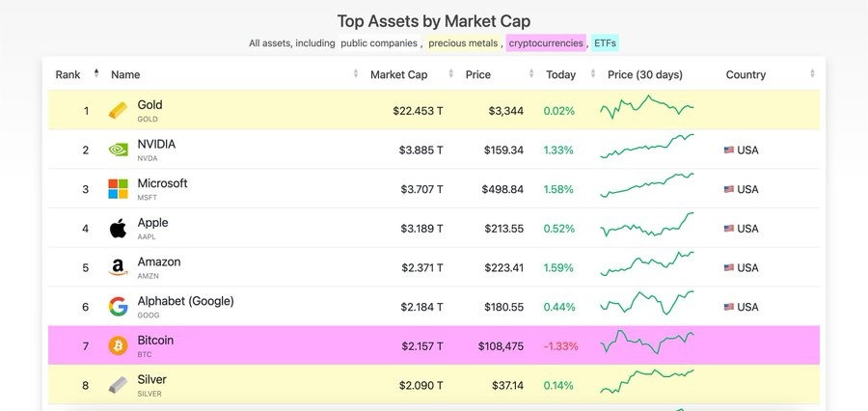Sort table by Market Cap column
Viewport: 868px width, 411px height.
pos(398,74)
